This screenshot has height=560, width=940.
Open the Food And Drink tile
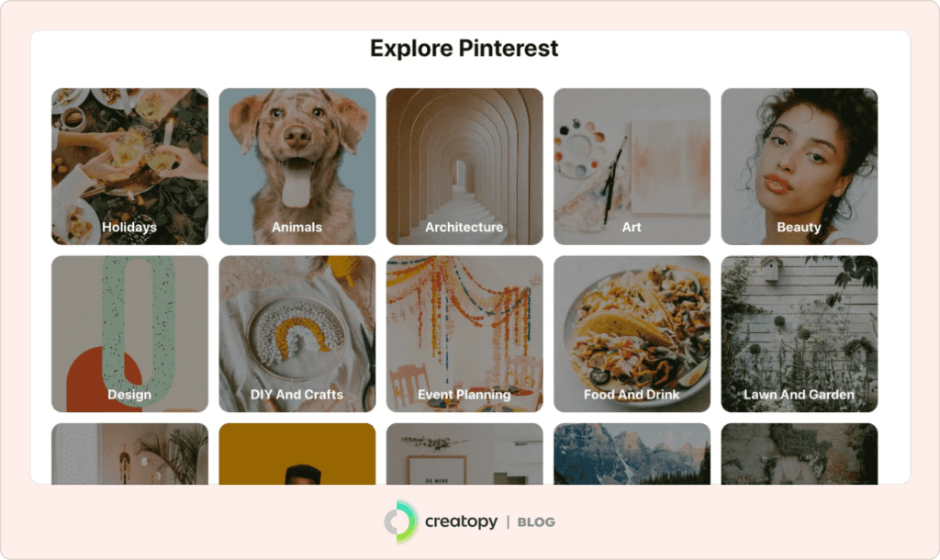click(632, 334)
